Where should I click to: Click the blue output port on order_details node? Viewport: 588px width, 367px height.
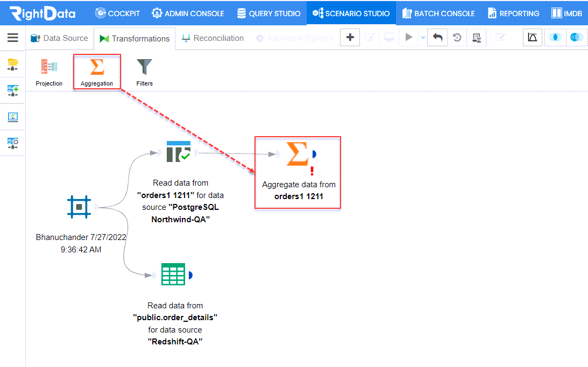click(190, 276)
